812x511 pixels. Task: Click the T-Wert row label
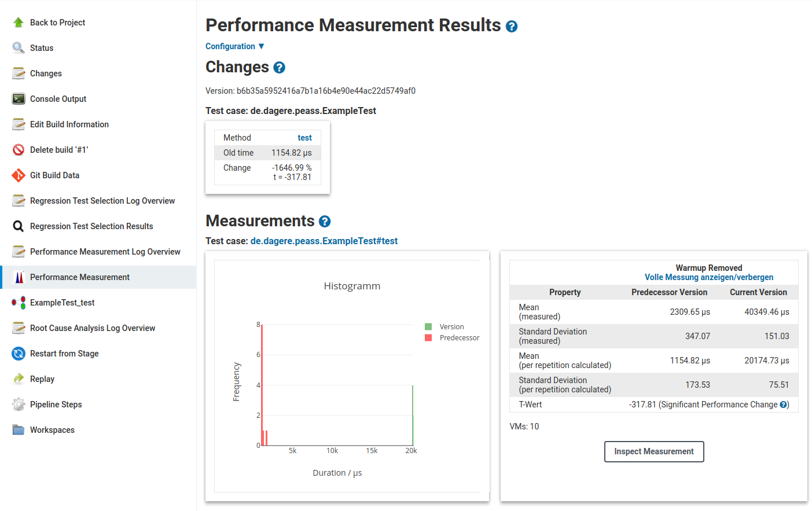(530, 405)
